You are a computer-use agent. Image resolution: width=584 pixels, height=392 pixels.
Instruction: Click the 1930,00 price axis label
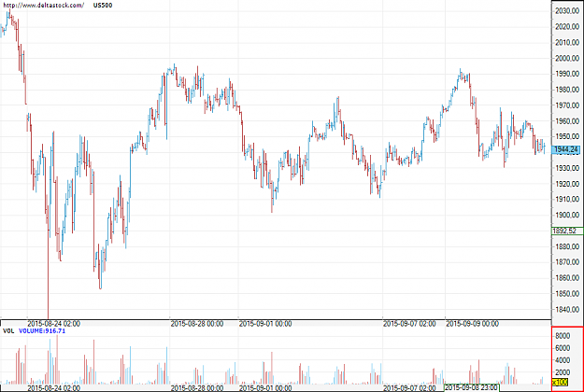pyautogui.click(x=567, y=168)
